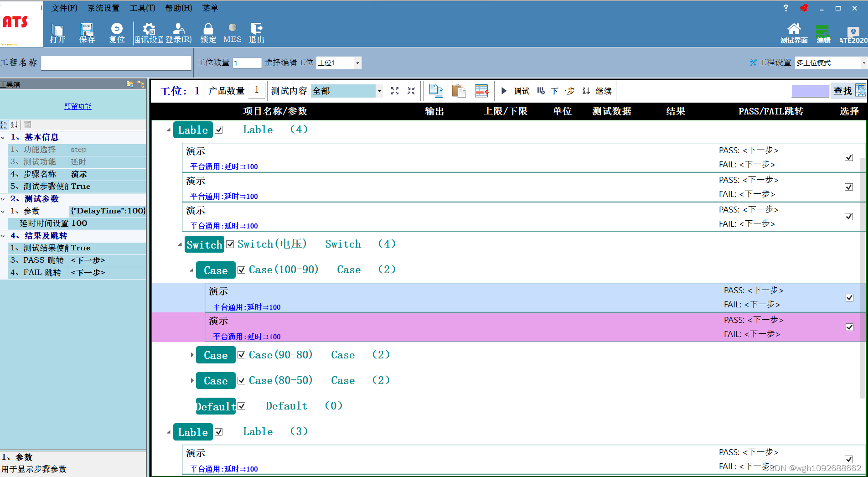Open a project with the 打开 icon
868x477 pixels.
pos(57,32)
